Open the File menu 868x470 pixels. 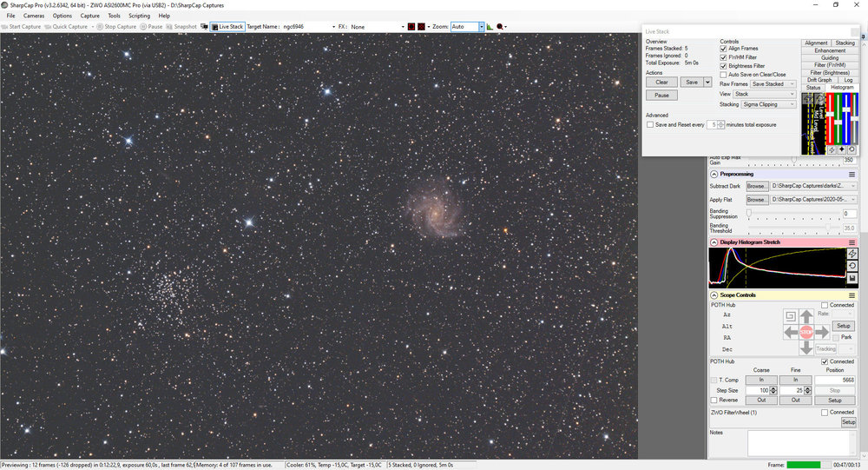10,16
